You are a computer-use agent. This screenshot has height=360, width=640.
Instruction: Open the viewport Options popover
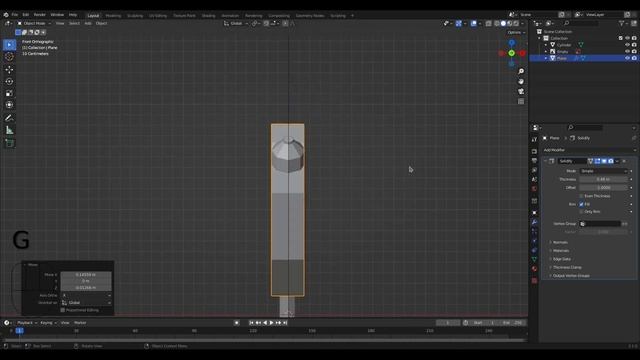516,32
